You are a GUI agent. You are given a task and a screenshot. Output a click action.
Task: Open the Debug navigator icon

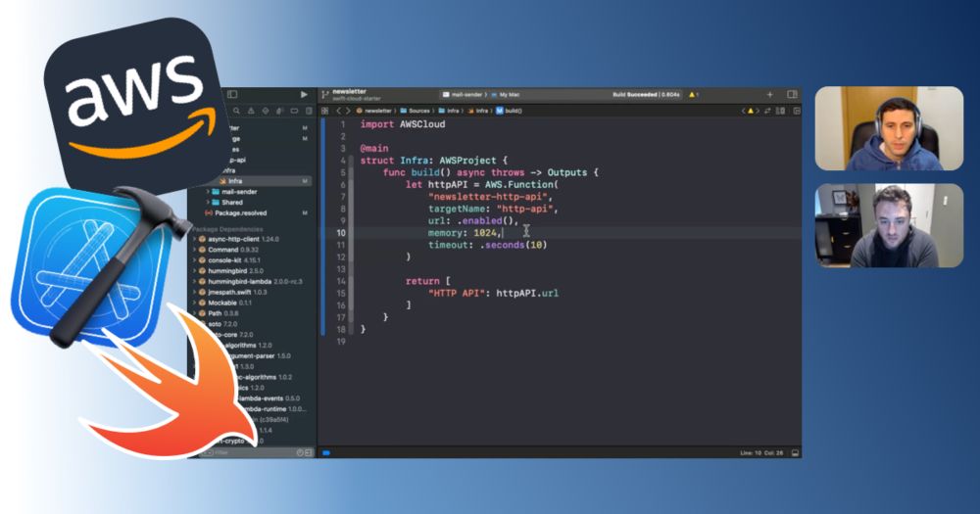(279, 111)
